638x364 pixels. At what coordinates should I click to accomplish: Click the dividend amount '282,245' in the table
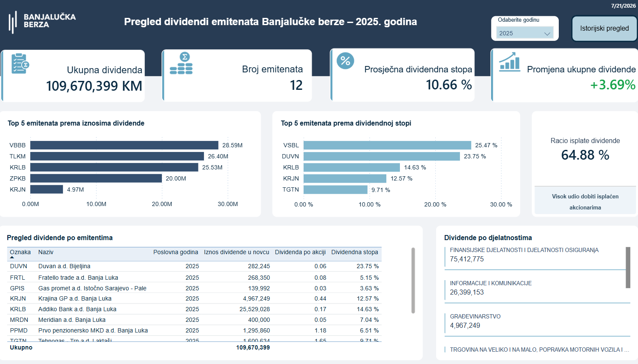[259, 266]
